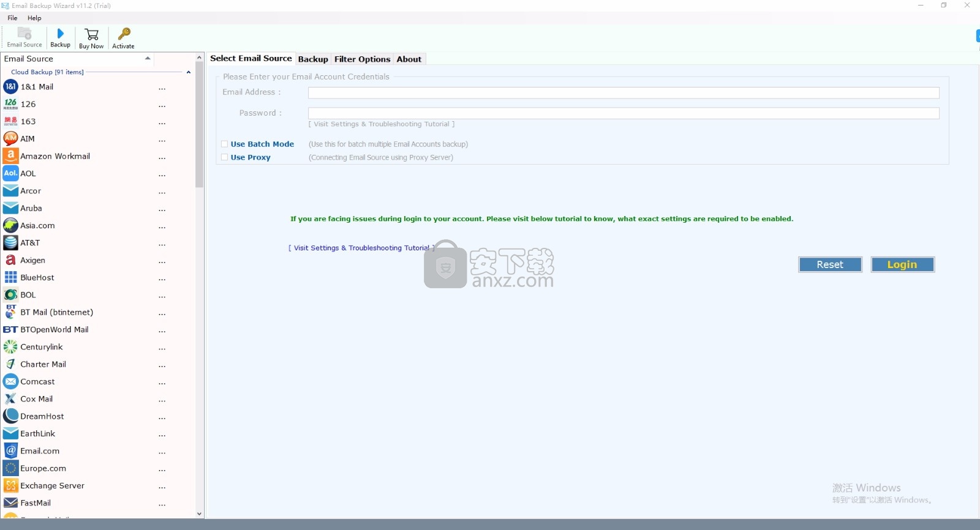Select the DreamHost source icon
This screenshot has width=980, height=530.
point(10,416)
